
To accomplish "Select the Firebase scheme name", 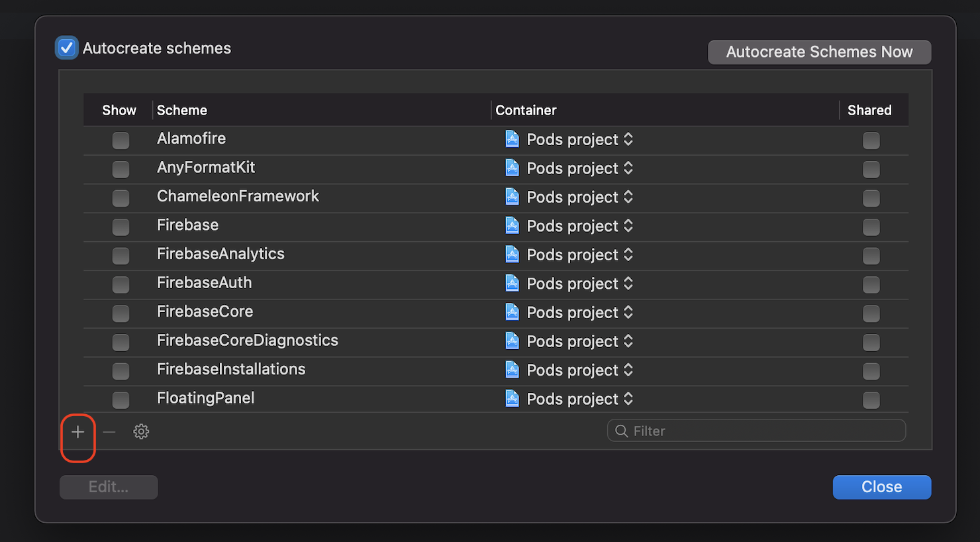I will click(188, 225).
